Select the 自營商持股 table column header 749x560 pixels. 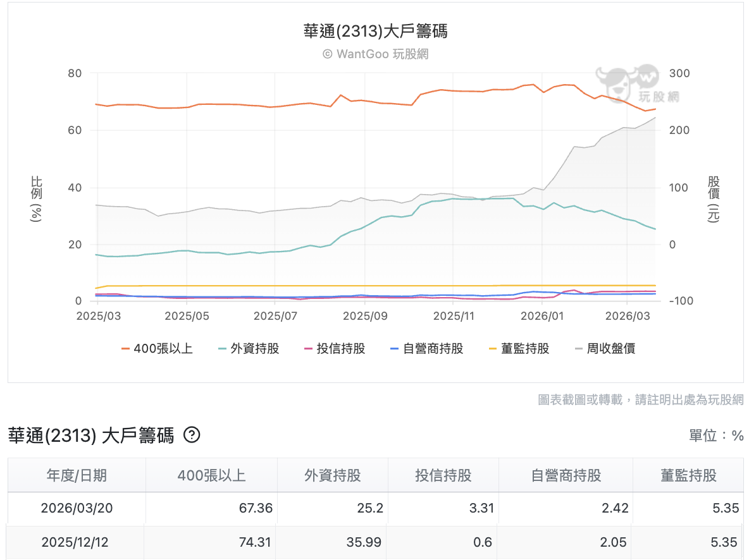(x=566, y=475)
